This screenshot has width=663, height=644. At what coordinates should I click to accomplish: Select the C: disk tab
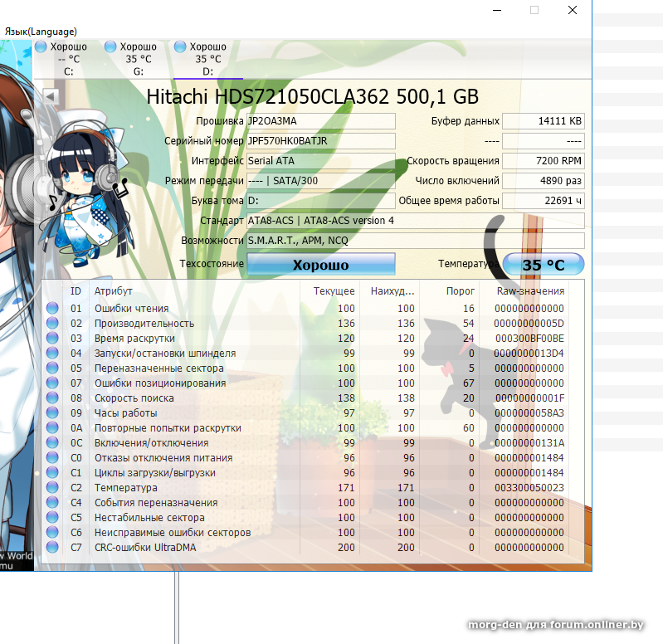coord(68,59)
